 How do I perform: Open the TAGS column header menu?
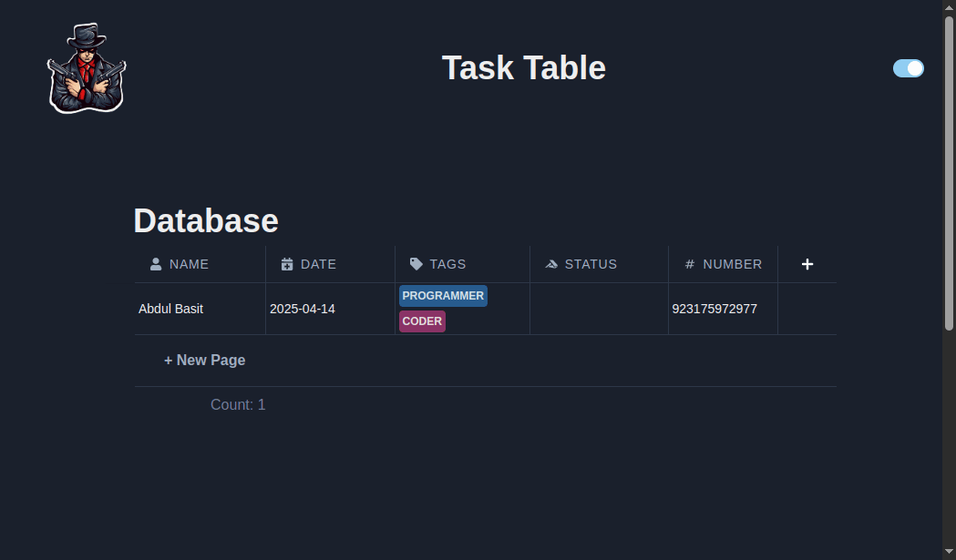448,264
